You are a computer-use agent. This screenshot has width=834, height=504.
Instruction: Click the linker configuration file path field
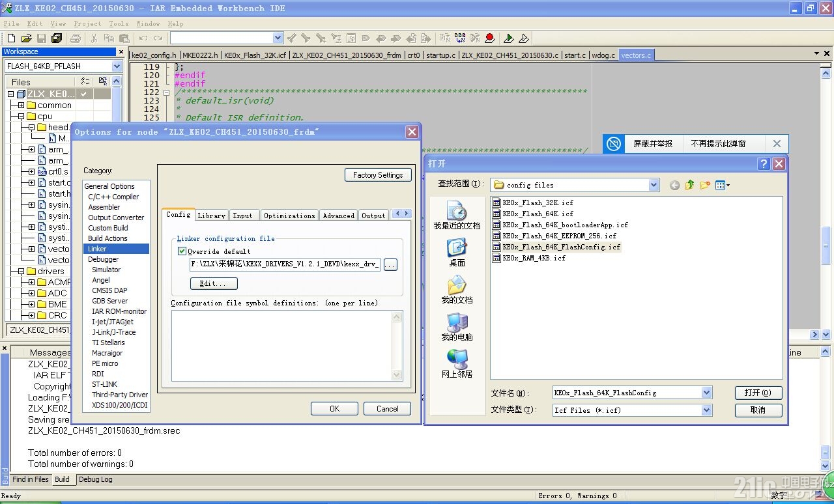point(285,265)
